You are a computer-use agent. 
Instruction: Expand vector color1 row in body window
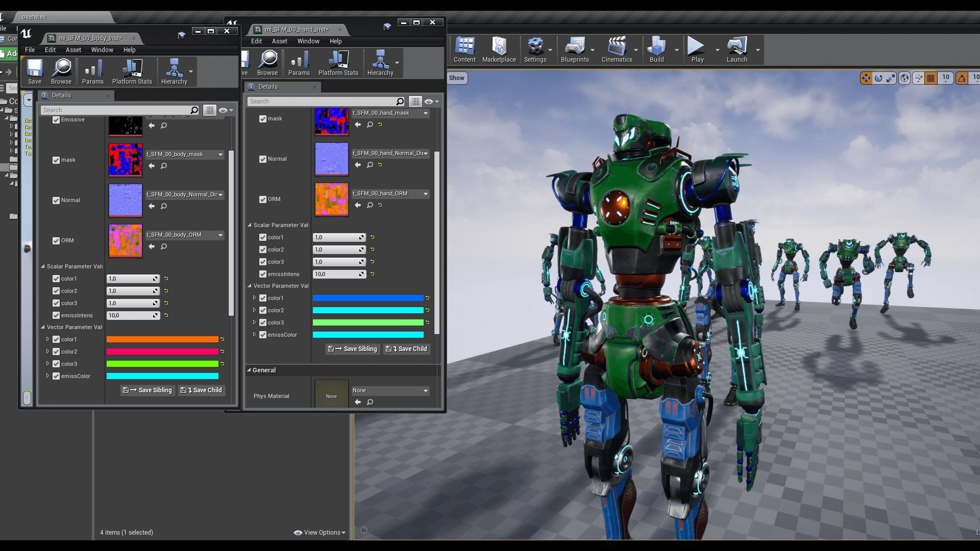(47, 339)
